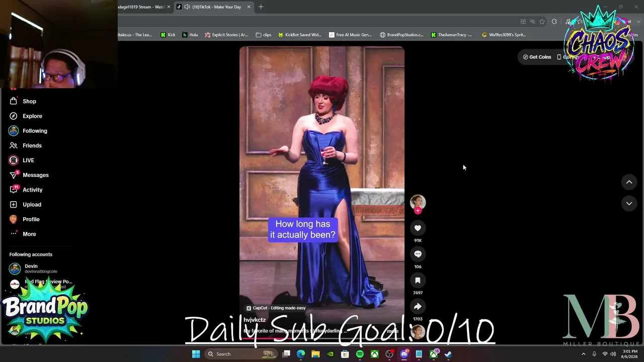Open the TheAxmanTracy bookmark
The width and height of the screenshot is (644, 362).
pos(451,35)
